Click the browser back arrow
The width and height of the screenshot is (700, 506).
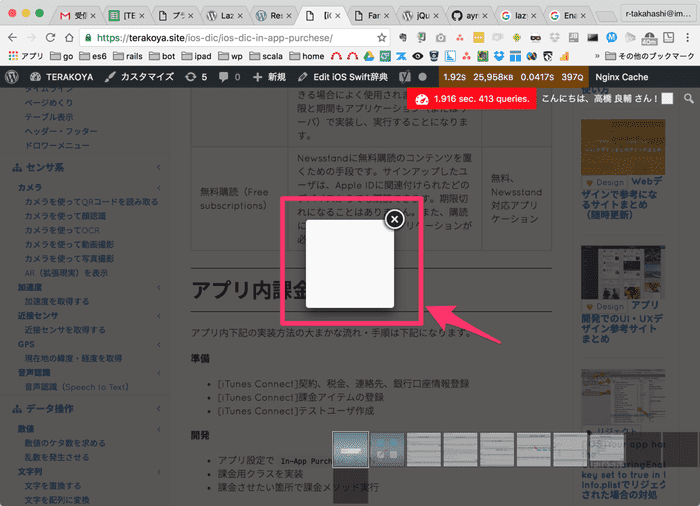pos(13,37)
